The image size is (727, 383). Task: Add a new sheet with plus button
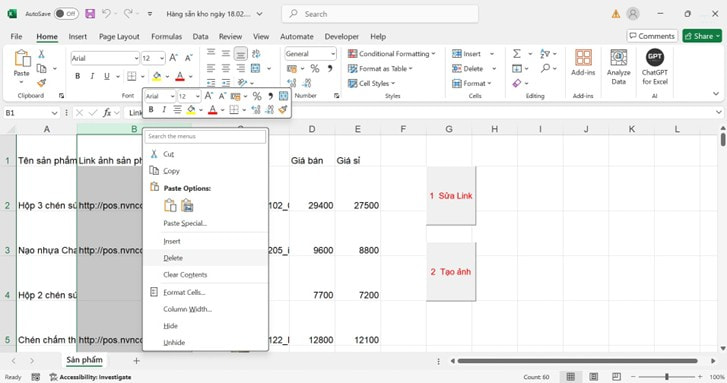point(136,360)
